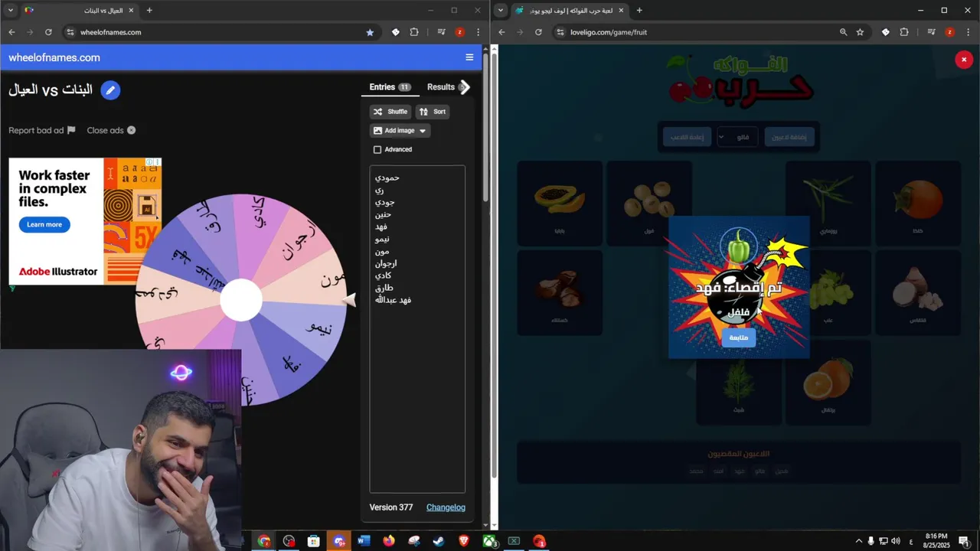
Task: Switch to the Results tab
Action: click(x=441, y=87)
